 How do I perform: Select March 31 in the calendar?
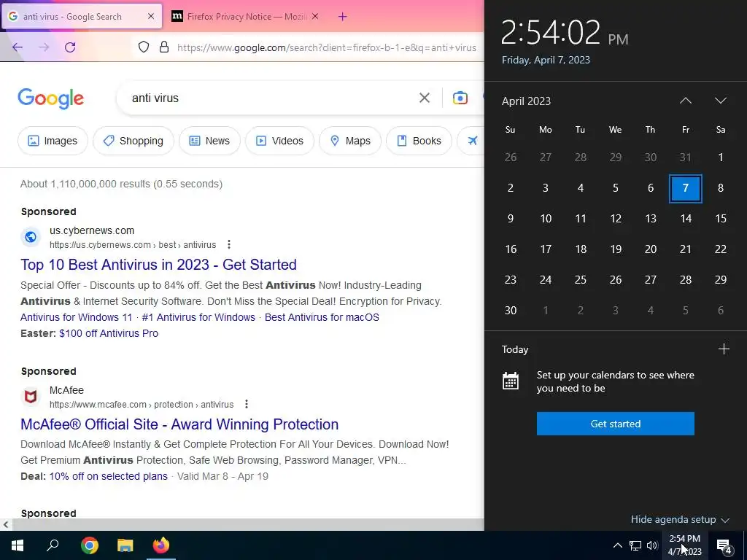coord(685,157)
